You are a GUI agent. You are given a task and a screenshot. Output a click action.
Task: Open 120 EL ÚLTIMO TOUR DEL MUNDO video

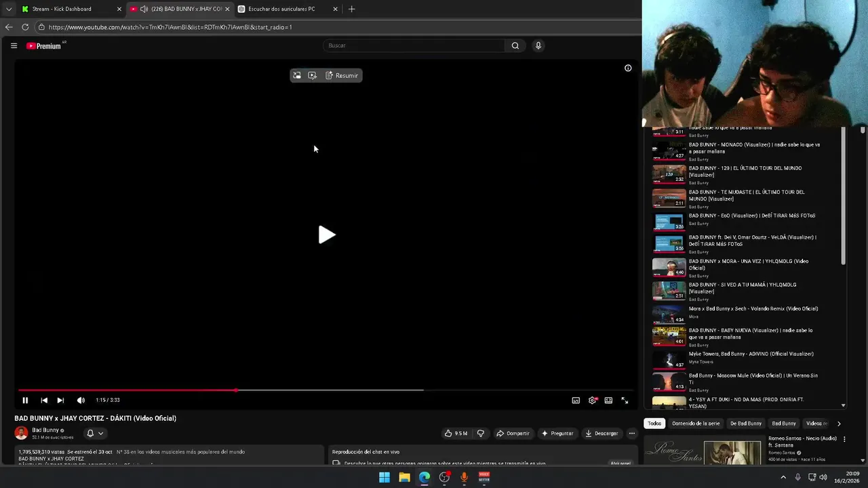pyautogui.click(x=744, y=175)
